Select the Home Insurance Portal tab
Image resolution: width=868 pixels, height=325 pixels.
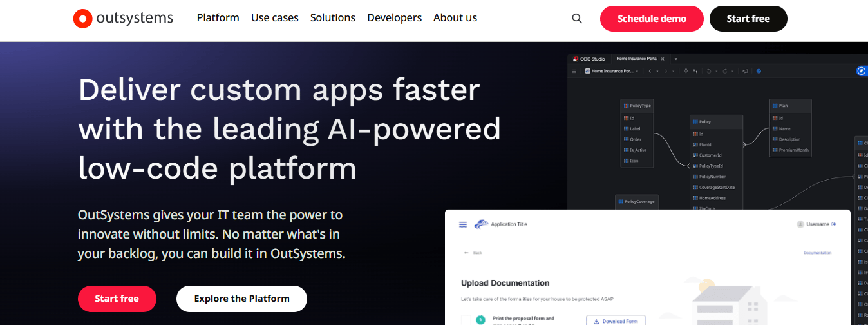tap(636, 59)
